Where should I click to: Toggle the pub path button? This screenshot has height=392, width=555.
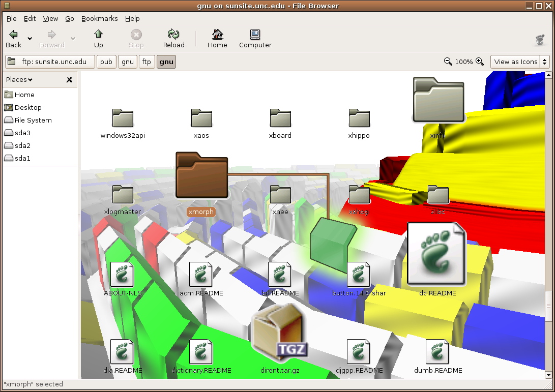click(x=106, y=62)
